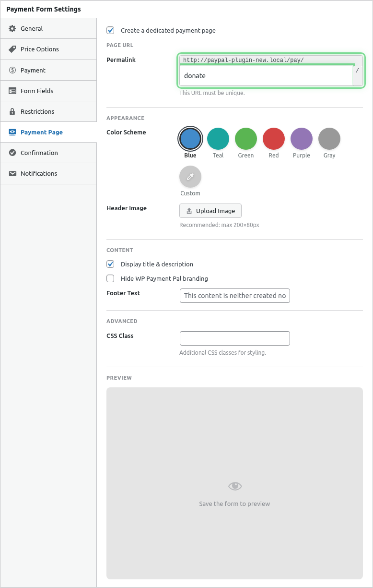
Task: Enable Hide WP Payment Pal branding
Action: pyautogui.click(x=111, y=278)
